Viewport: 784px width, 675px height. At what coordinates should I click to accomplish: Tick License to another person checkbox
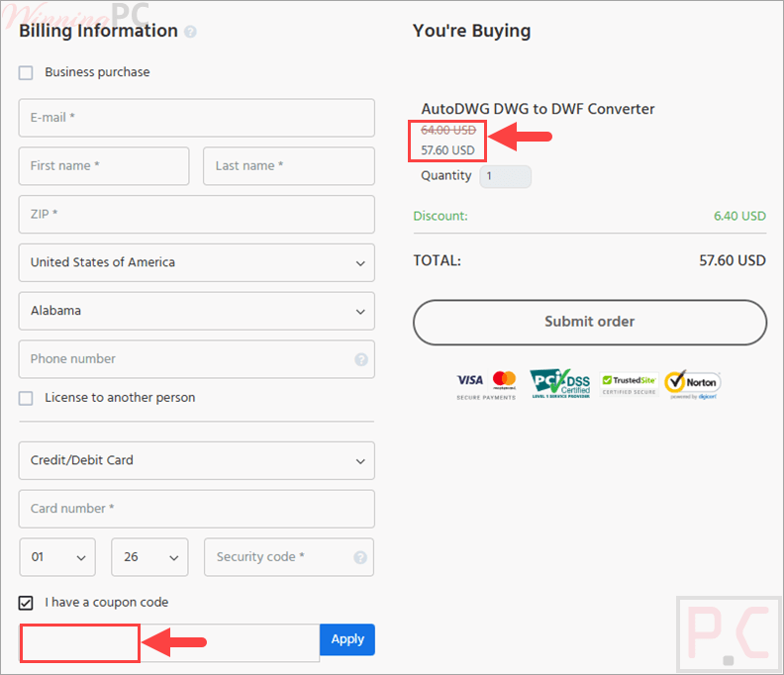[26, 399]
